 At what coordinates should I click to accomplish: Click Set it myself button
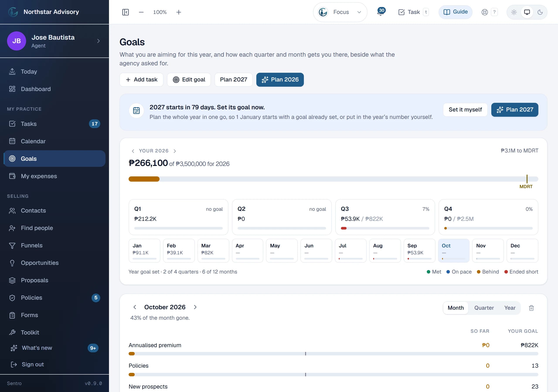[x=465, y=110]
